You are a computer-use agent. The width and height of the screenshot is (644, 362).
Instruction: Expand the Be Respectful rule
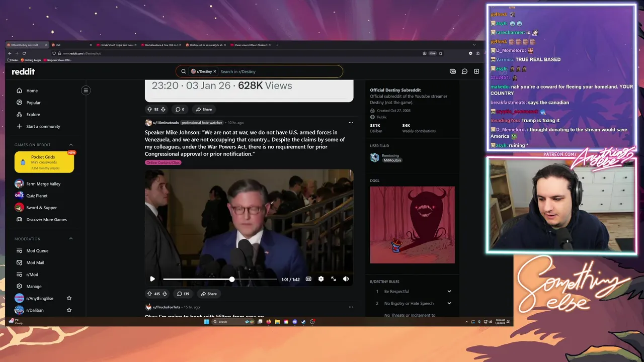[x=449, y=292]
